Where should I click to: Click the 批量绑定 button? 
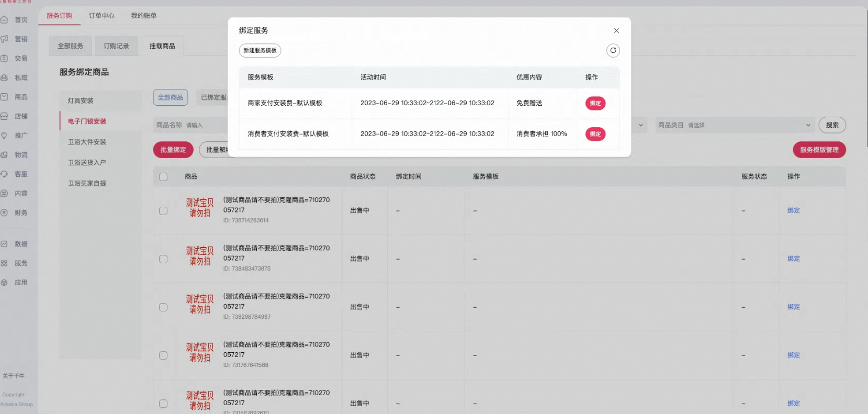173,150
